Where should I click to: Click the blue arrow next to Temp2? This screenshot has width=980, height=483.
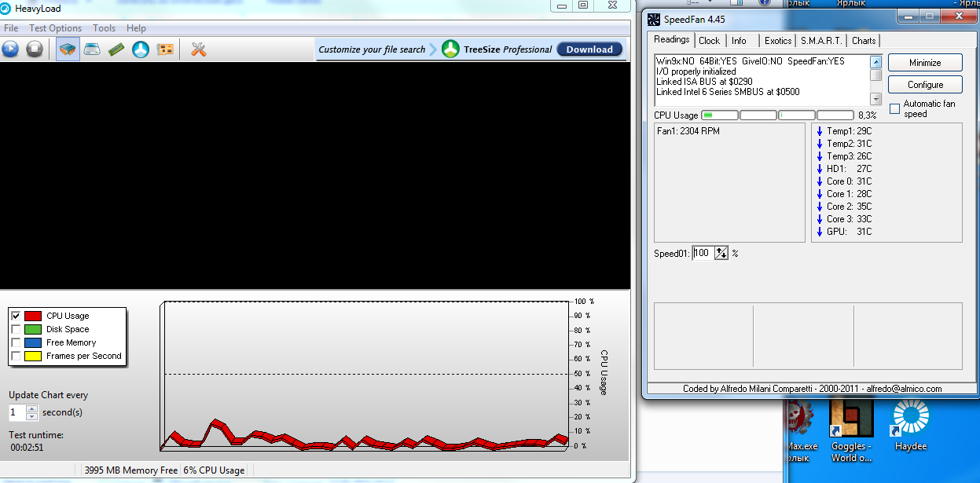(820, 144)
